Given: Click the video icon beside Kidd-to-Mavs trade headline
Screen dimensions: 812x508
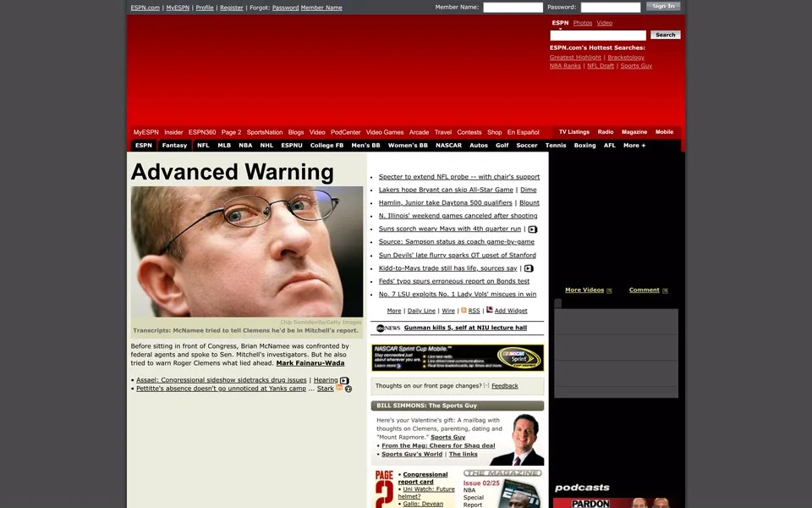Looking at the screenshot, I should [528, 268].
